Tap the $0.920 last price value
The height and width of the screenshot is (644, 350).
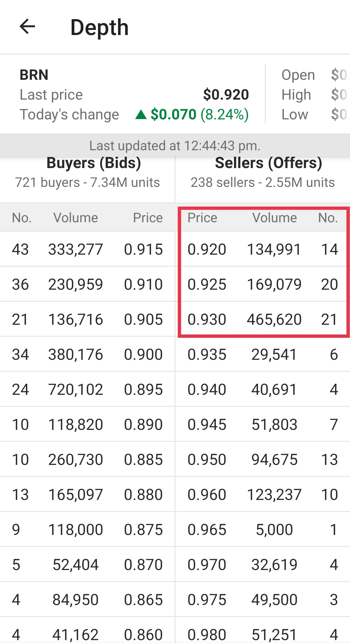click(x=226, y=95)
